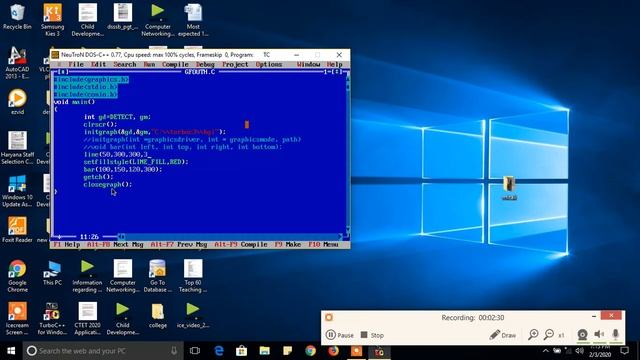This screenshot has width=640, height=360.
Task: Open Microsoft Edge from the taskbar
Action: 219,351
